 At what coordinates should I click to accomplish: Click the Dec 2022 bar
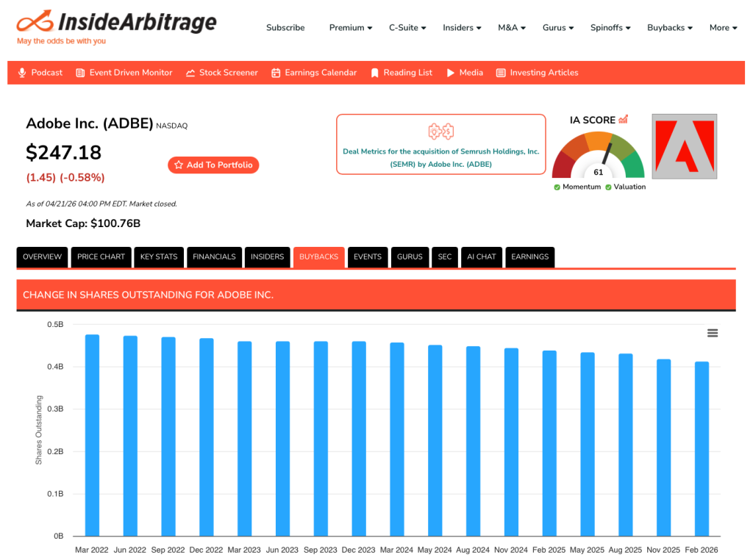click(x=207, y=437)
